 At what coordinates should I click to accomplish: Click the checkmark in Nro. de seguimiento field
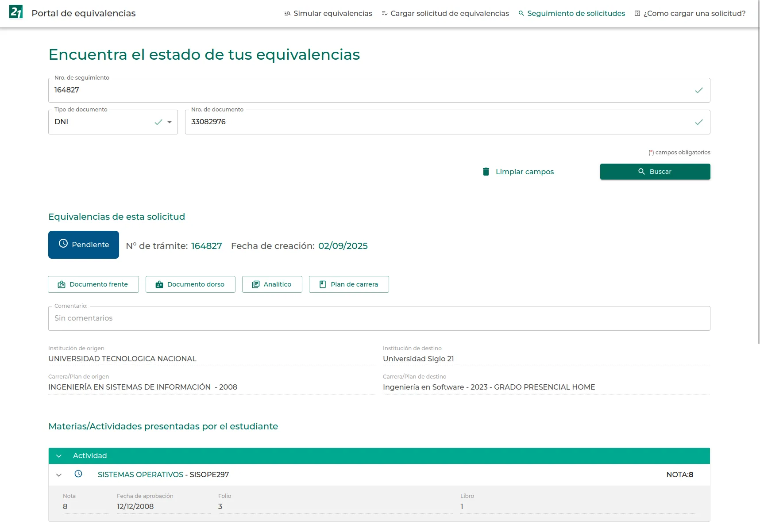point(699,90)
